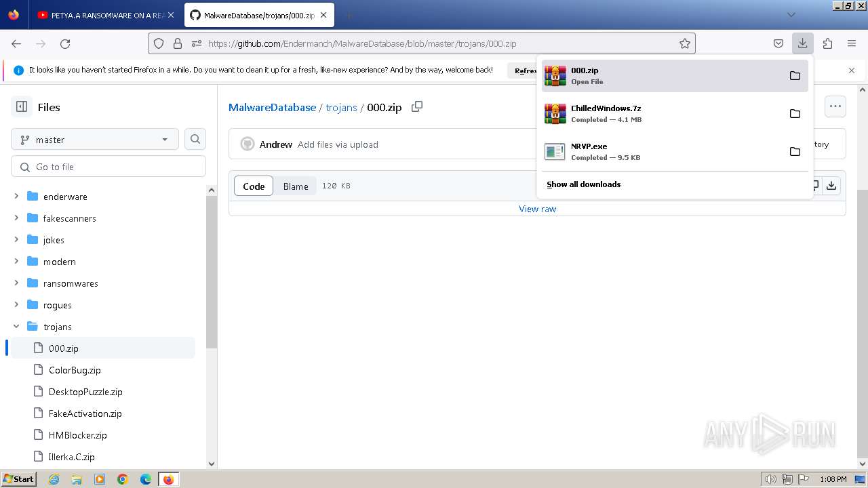This screenshot has height=488, width=868.
Task: Click the taskbar clock 1:08 PM
Action: (833, 479)
